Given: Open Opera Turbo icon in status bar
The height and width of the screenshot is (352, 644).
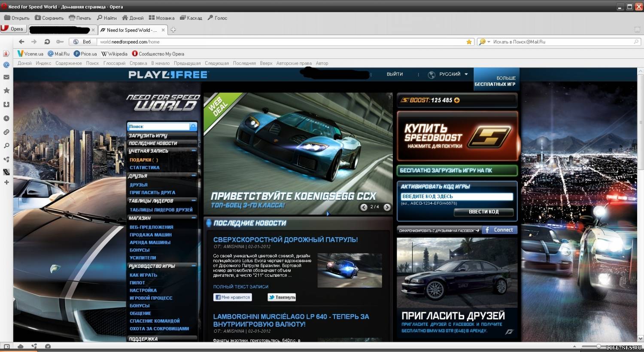Looking at the screenshot, I should click(48, 346).
